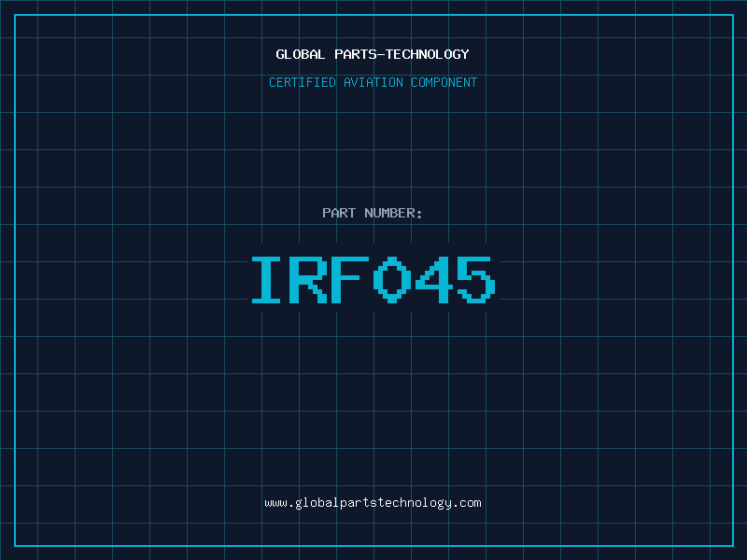The width and height of the screenshot is (747, 560).
Task: Click the top-right corner of the cyan border
Action: pyautogui.click(x=732, y=15)
